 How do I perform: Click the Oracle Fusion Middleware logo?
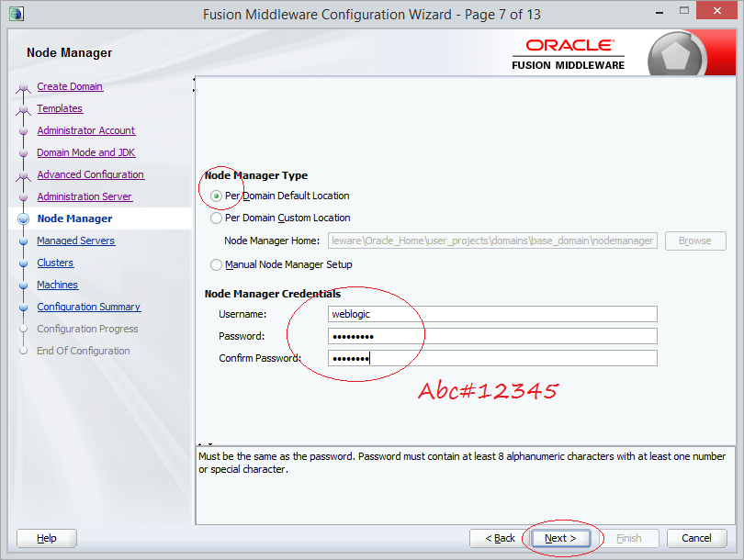[x=568, y=54]
